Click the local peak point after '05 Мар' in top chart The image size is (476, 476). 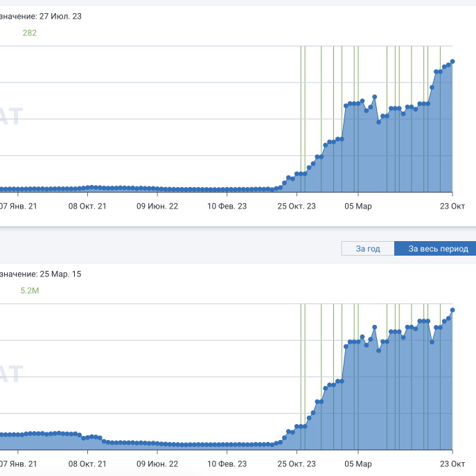click(x=375, y=97)
